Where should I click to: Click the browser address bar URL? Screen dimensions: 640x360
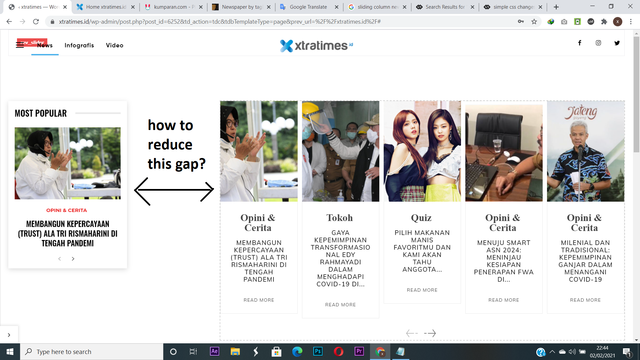220,22
